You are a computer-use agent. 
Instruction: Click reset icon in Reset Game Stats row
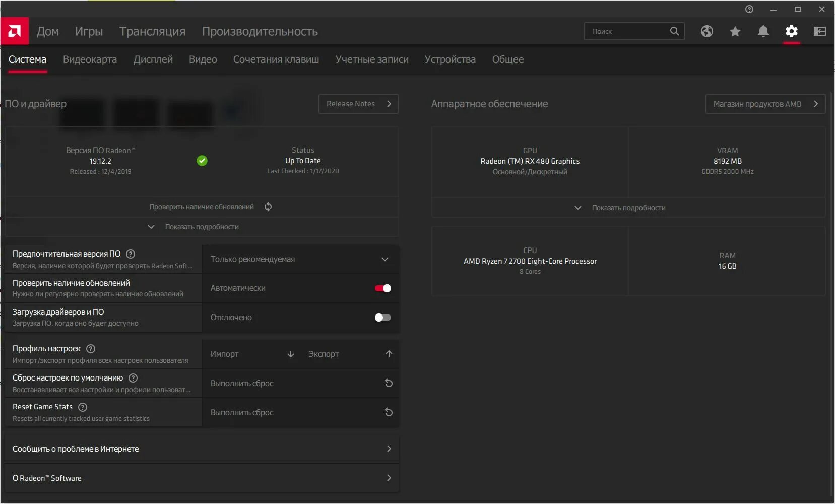point(389,412)
